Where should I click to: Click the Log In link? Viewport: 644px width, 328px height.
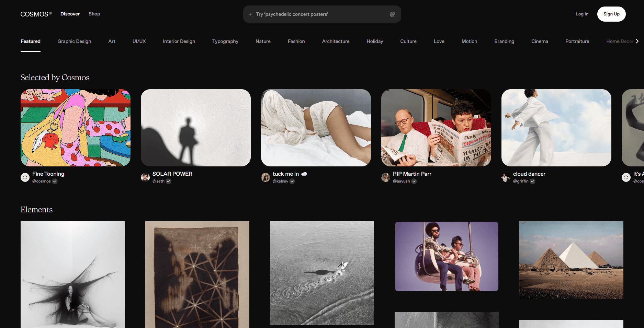(582, 14)
